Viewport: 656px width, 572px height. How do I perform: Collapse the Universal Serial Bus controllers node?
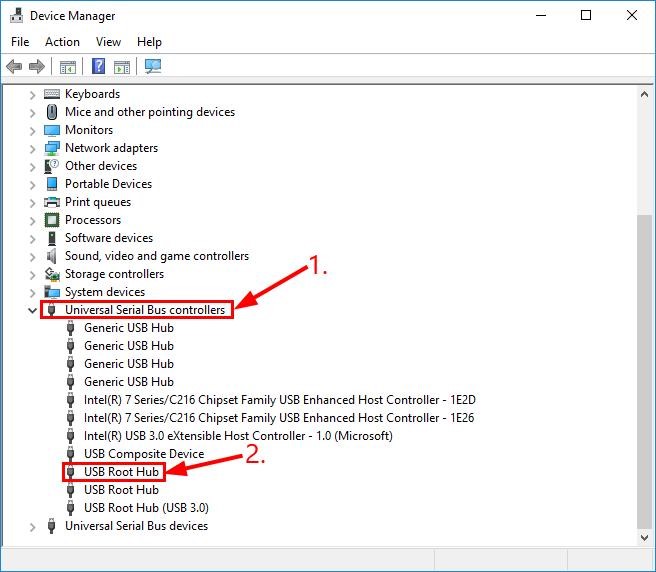click(x=32, y=310)
